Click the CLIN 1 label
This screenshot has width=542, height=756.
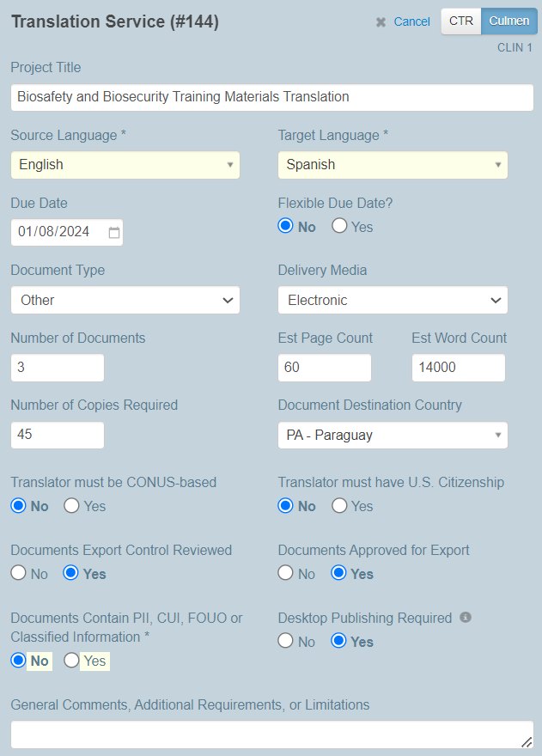[515, 48]
